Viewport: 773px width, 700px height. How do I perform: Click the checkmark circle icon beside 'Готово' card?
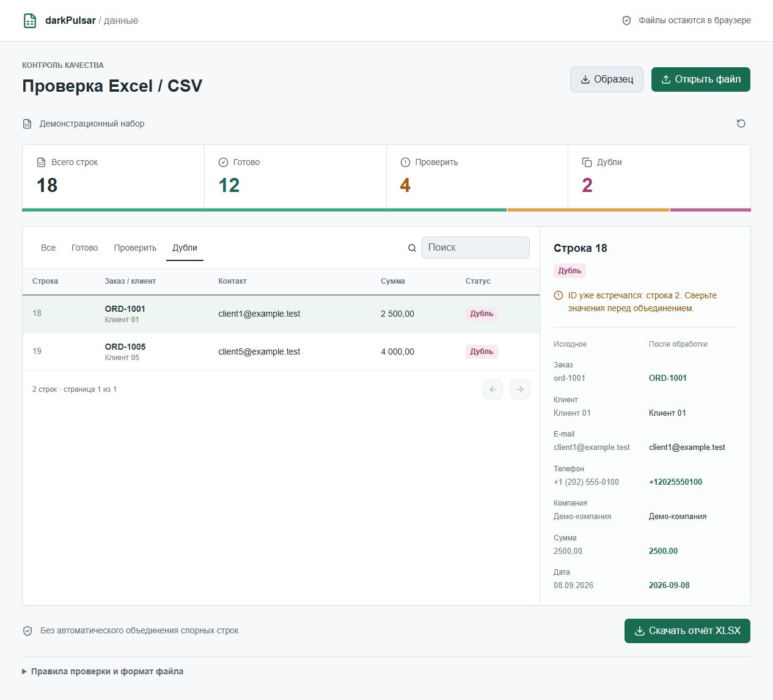pyautogui.click(x=223, y=162)
